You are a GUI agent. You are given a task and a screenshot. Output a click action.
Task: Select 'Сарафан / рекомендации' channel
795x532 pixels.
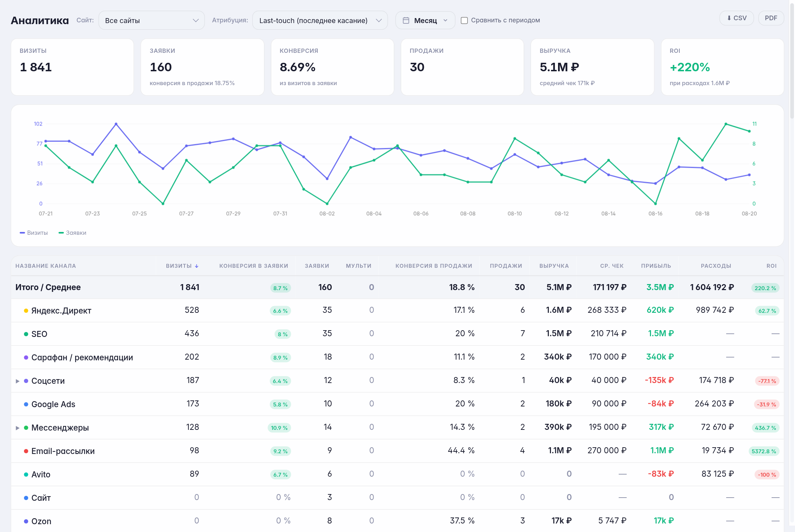82,358
